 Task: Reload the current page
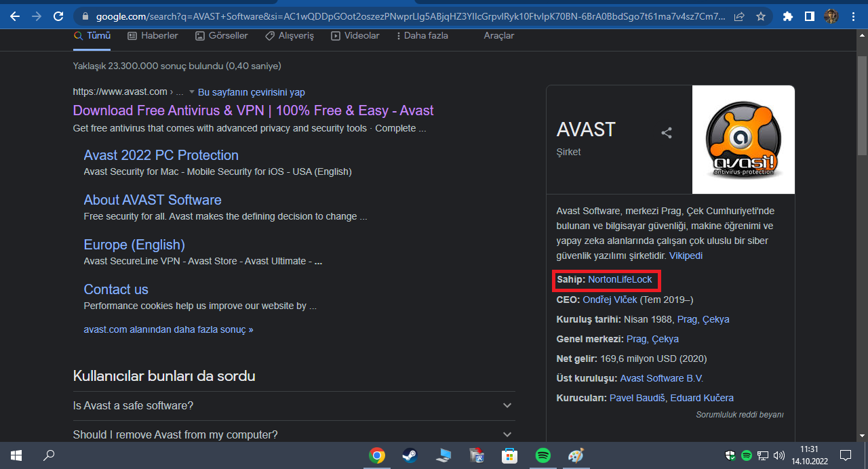pos(58,16)
